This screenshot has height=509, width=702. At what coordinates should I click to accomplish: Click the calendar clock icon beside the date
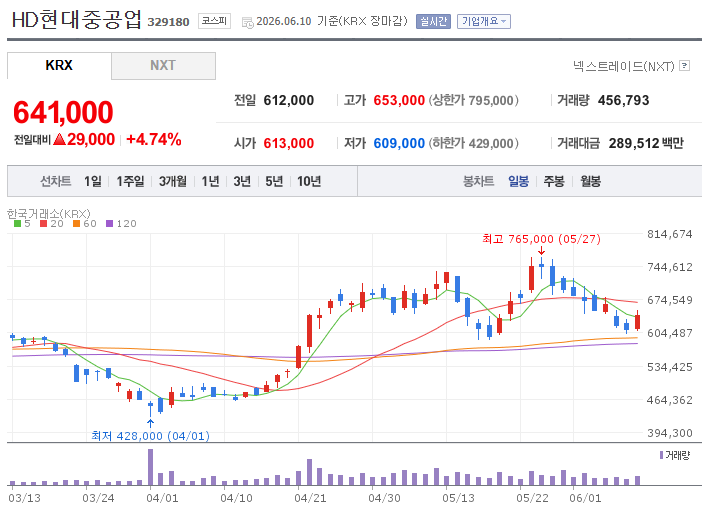[x=247, y=22]
